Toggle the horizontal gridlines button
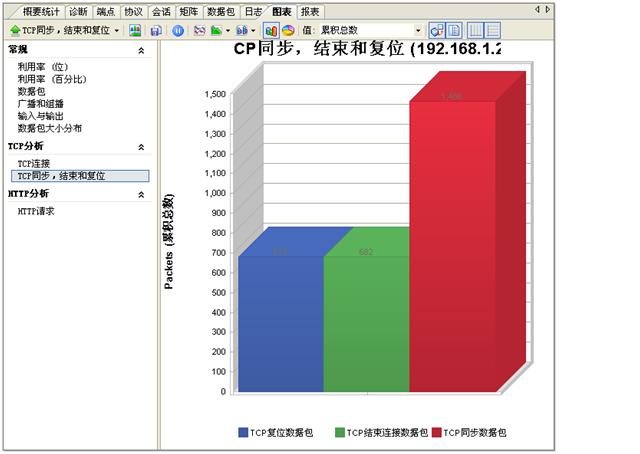640x454 pixels. tap(493, 30)
